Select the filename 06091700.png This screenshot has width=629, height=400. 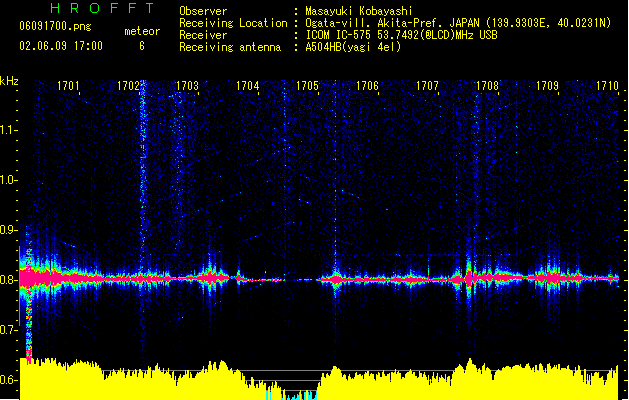(55, 26)
